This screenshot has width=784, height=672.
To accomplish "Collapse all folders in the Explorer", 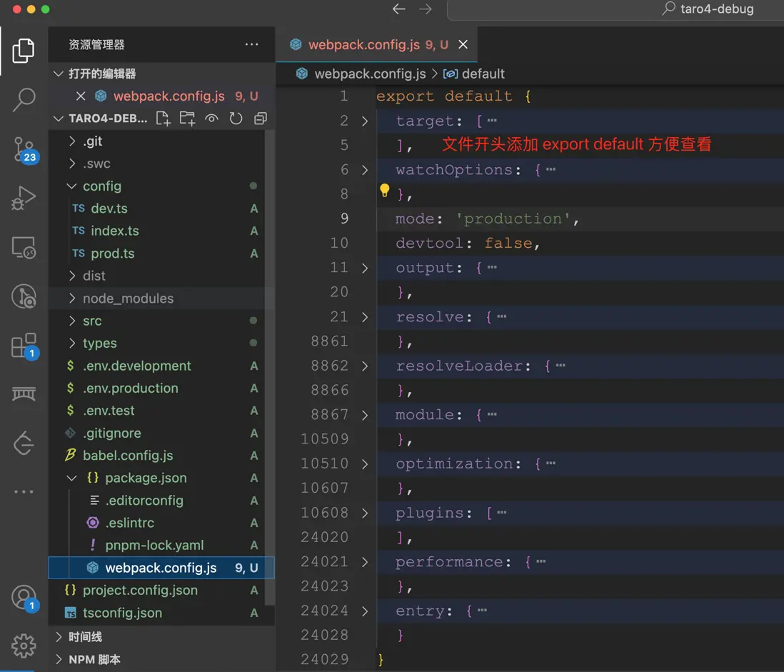I will pyautogui.click(x=260, y=119).
